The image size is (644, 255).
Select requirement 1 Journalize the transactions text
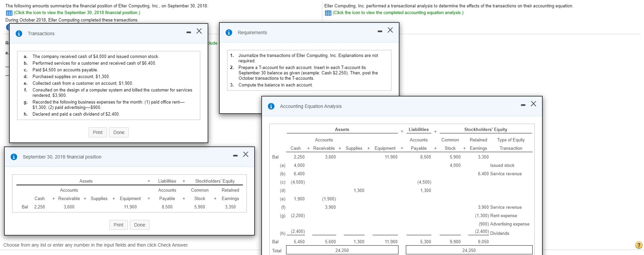coord(308,58)
